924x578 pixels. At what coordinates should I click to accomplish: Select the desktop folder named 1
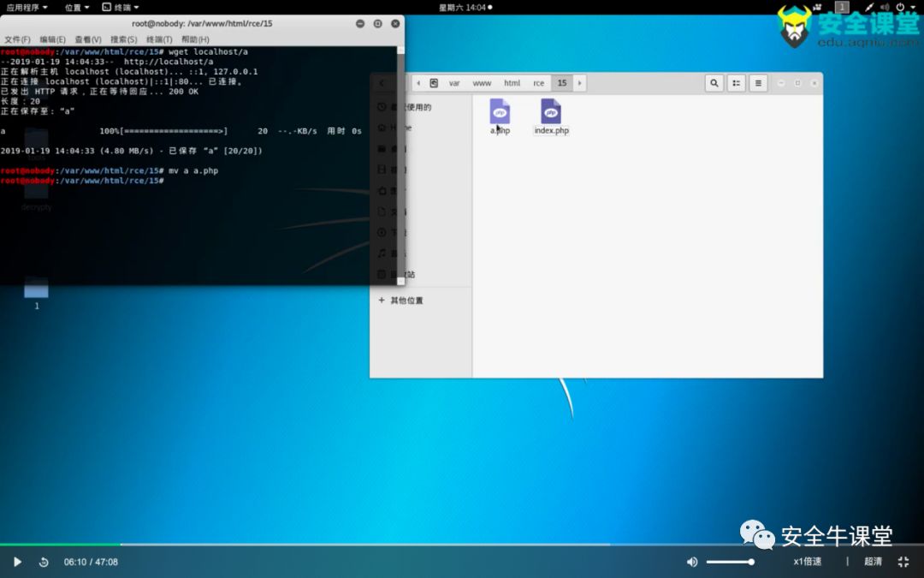37,293
